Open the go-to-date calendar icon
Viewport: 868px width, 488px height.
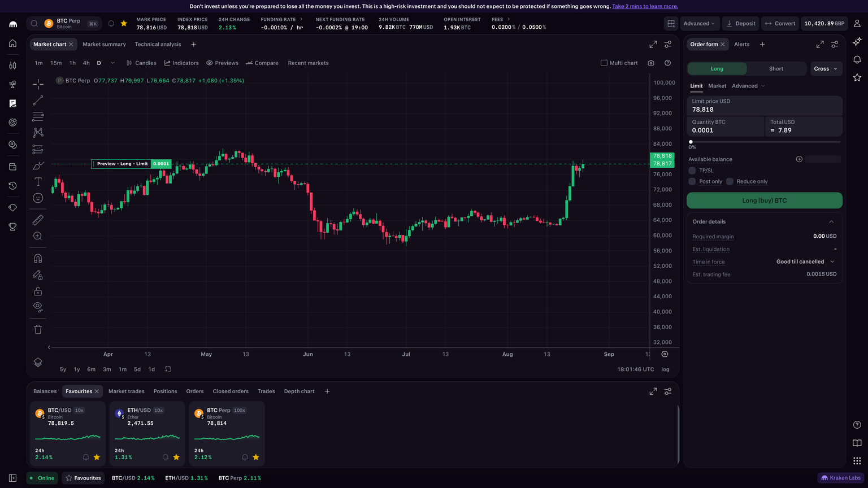click(168, 369)
